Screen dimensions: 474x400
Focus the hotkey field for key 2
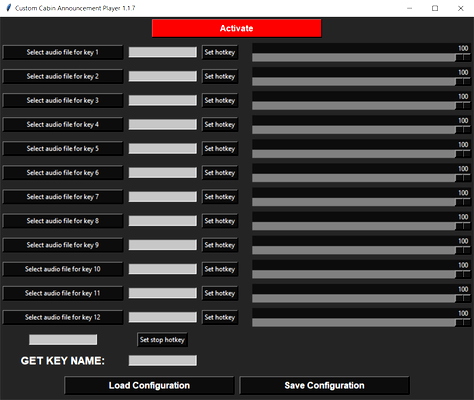pyautogui.click(x=163, y=76)
